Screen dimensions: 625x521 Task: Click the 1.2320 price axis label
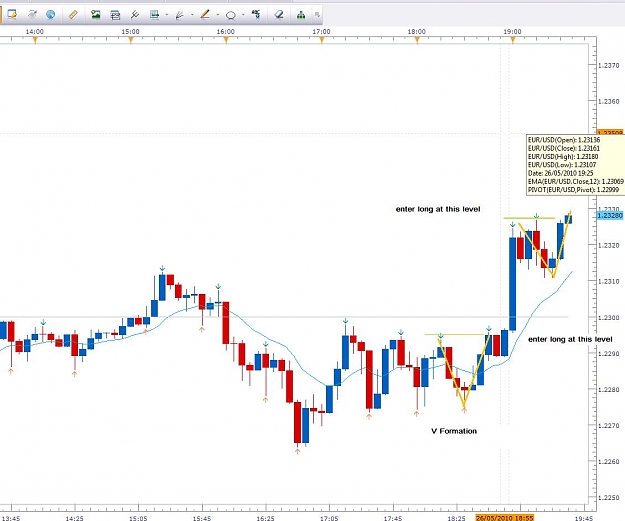[x=609, y=246]
